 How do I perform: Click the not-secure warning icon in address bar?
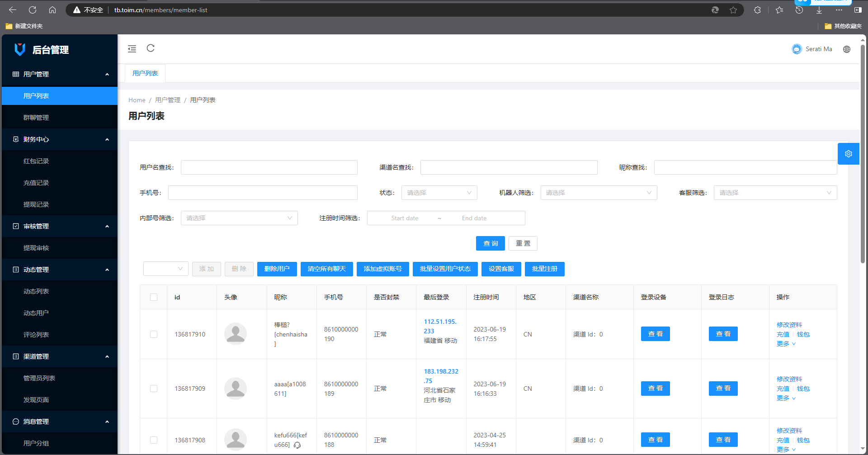77,10
